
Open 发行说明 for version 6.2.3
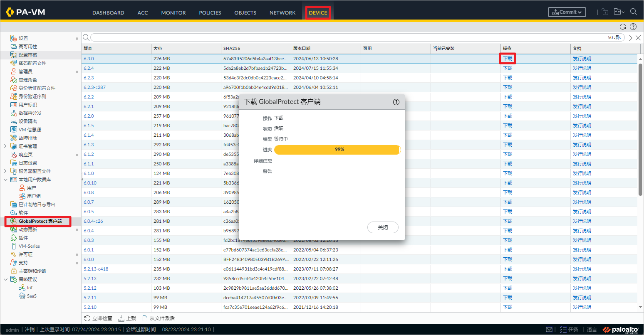(x=582, y=78)
